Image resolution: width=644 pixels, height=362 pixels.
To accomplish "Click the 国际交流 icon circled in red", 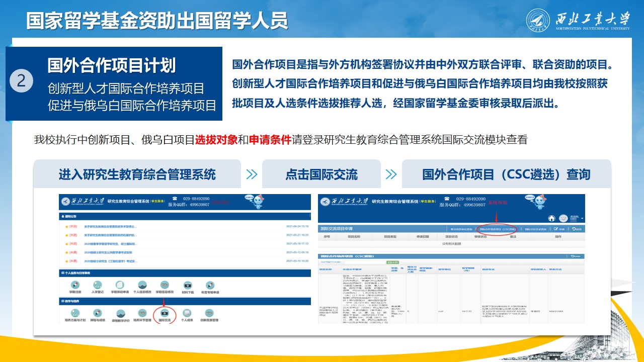I will pos(165,314).
